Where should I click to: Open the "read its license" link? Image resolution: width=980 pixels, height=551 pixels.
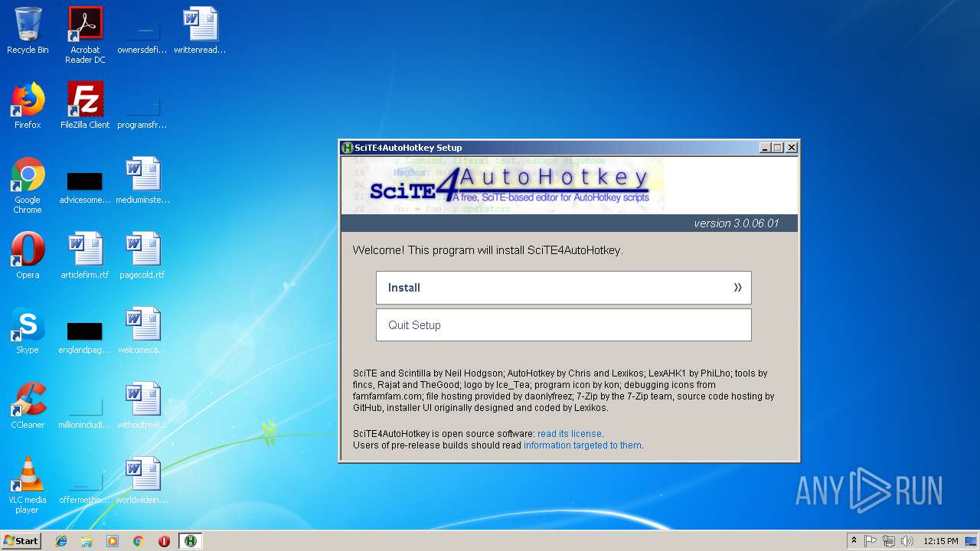[570, 434]
